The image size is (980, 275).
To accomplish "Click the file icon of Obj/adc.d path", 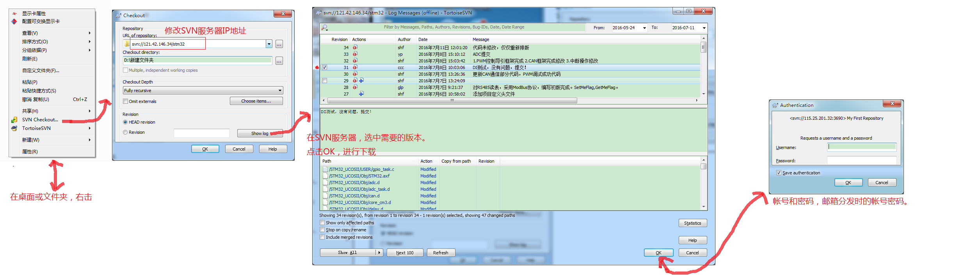I will [x=325, y=183].
